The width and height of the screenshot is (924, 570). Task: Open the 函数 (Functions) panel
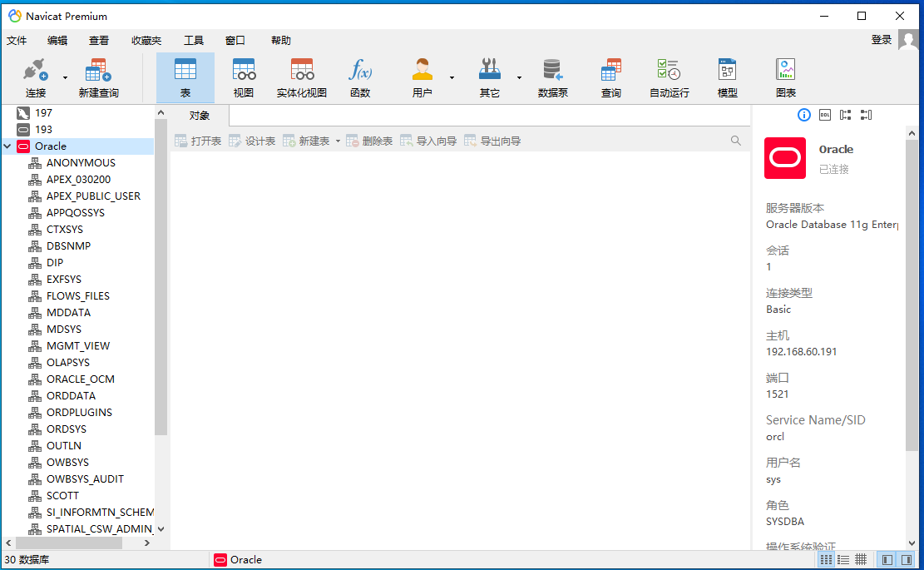pyautogui.click(x=359, y=77)
